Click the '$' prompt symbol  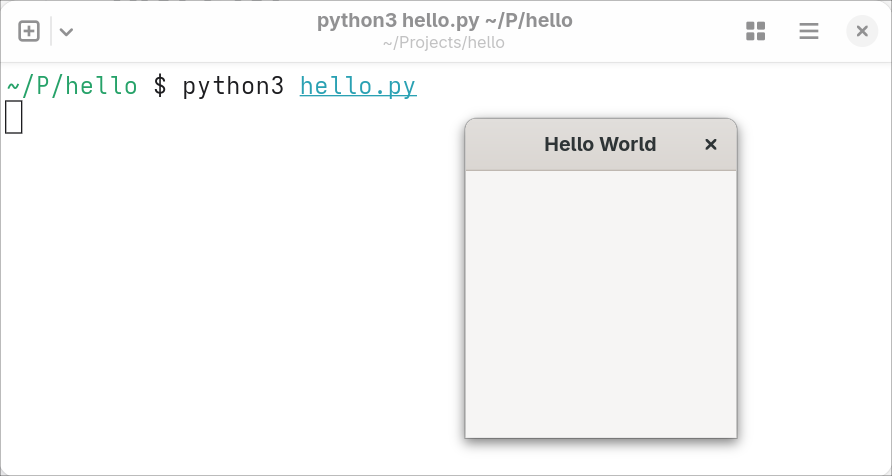(x=160, y=86)
